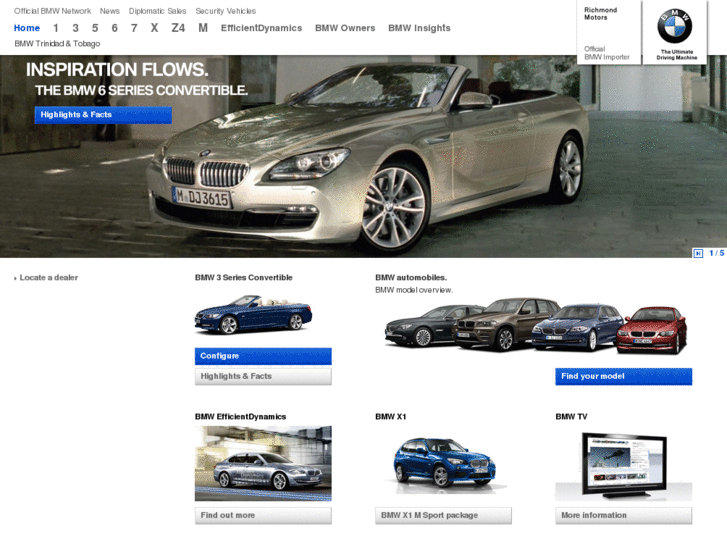The image size is (727, 545).
Task: Click The Ultimate Driving Machine tagline
Action: 676,55
